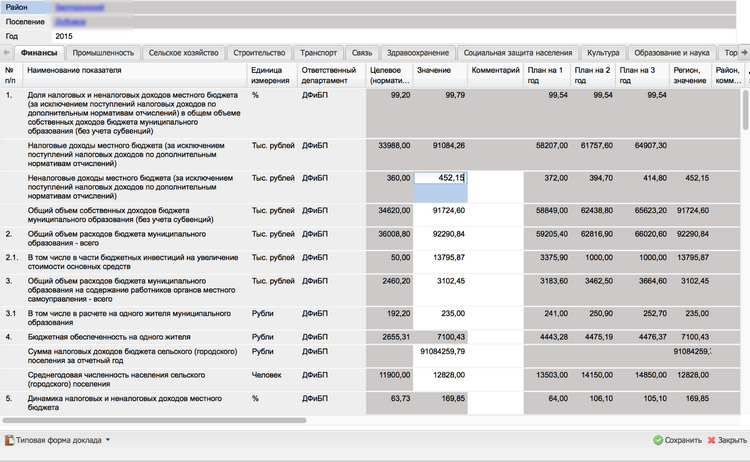Select the Здравоохранение tab
The height and width of the screenshot is (462, 750).
pos(418,52)
